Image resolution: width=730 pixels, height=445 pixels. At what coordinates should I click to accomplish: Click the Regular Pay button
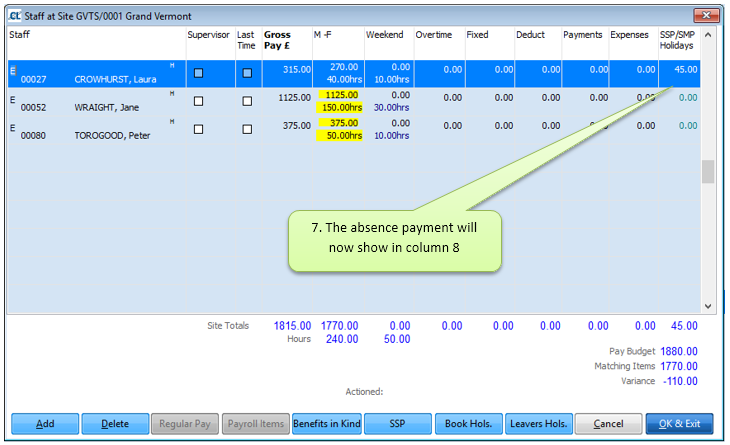tap(185, 424)
